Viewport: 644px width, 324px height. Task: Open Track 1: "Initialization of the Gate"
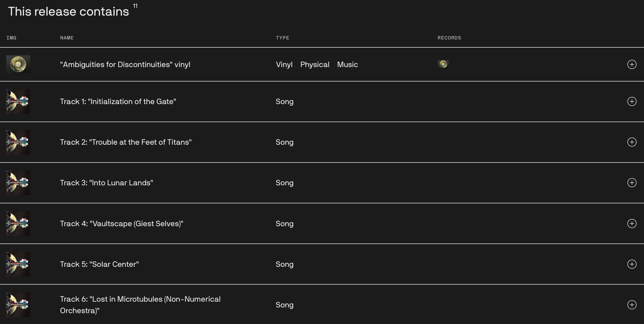[x=118, y=101]
